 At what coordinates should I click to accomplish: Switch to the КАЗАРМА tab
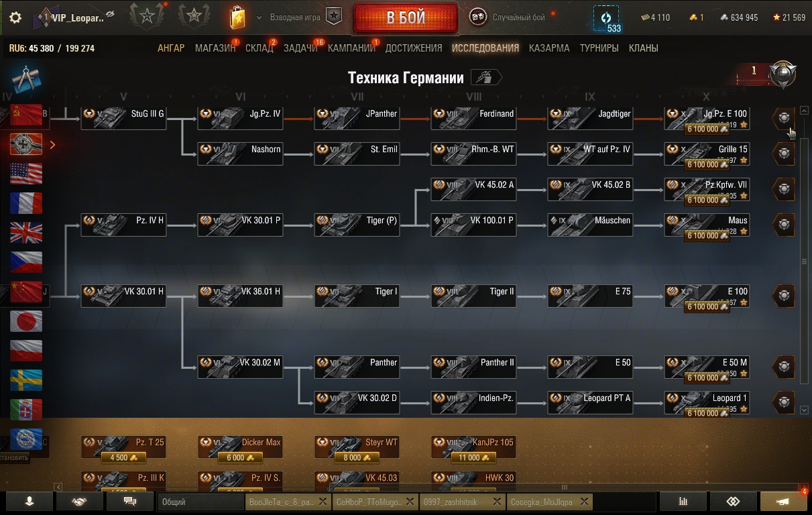point(549,48)
